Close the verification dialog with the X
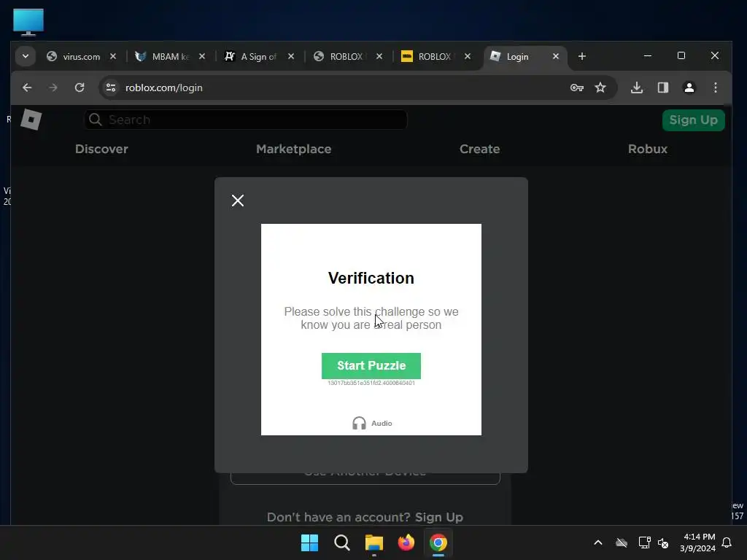 [238, 201]
